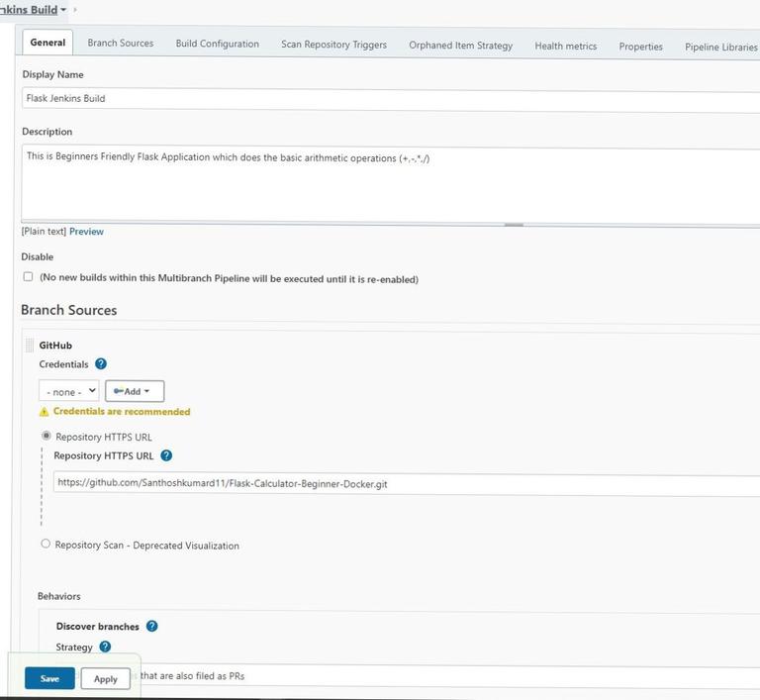
Task: Click the Repository HTTPS URL input field
Action: coord(406,484)
